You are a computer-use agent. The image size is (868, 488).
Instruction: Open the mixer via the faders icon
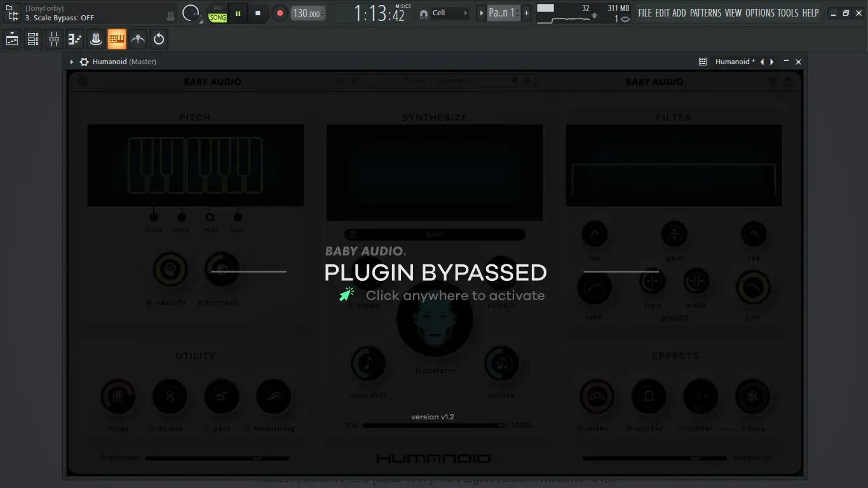[54, 39]
